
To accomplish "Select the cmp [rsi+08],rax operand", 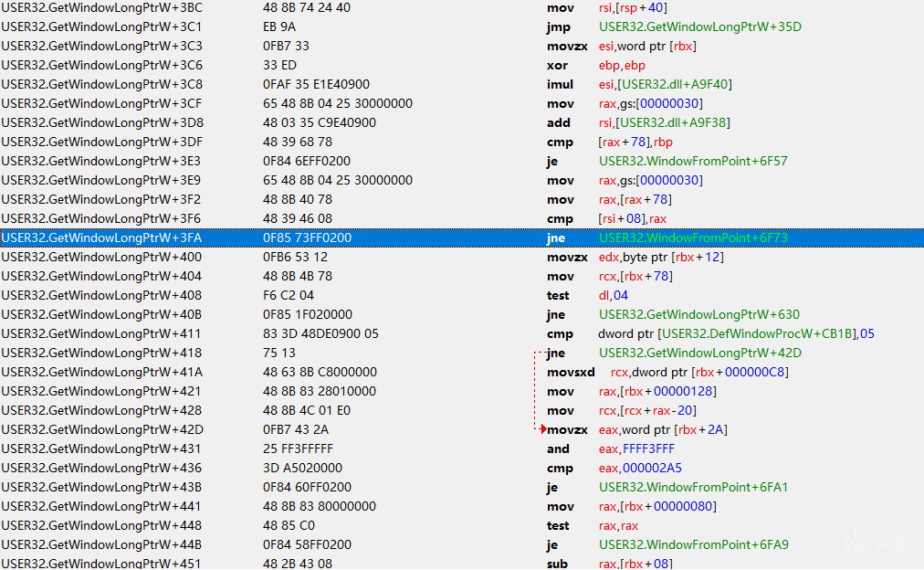I will pos(633,218).
